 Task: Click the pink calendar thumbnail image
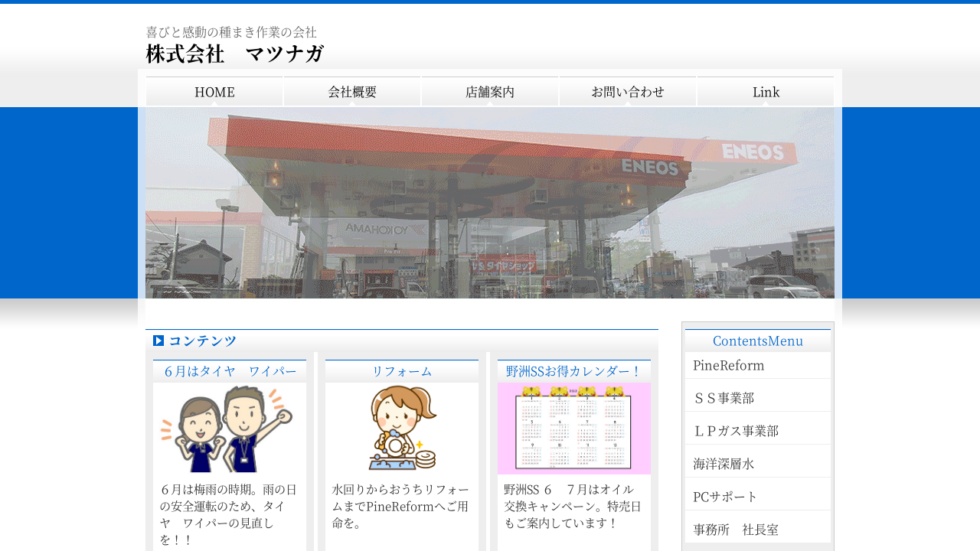574,429
